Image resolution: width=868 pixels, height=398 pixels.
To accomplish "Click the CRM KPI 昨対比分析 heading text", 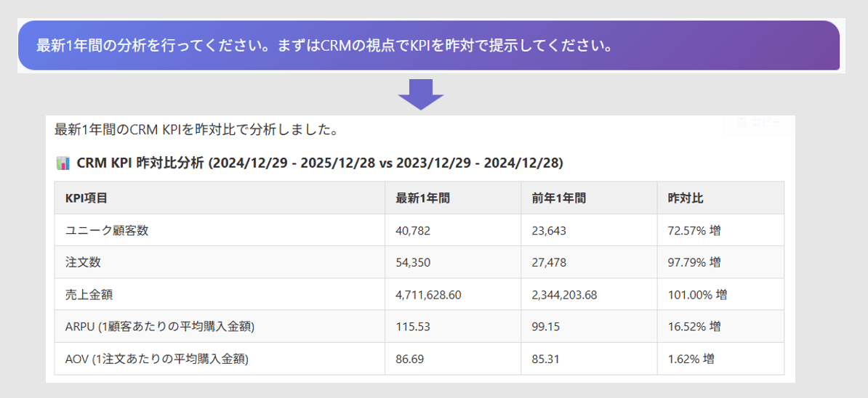I will coord(319,163).
